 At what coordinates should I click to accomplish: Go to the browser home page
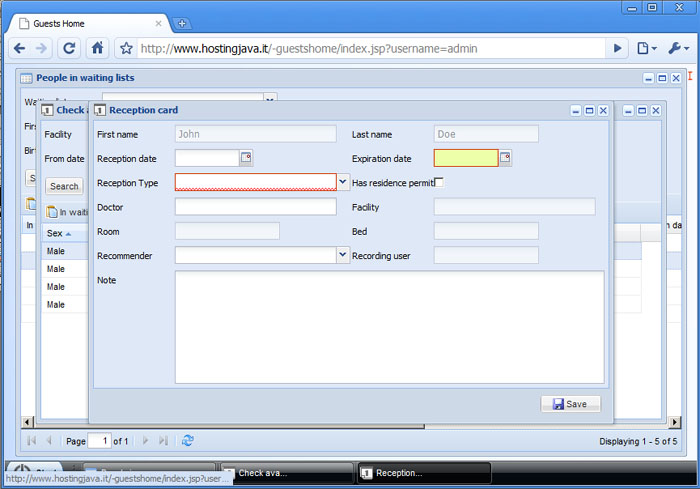click(x=98, y=47)
